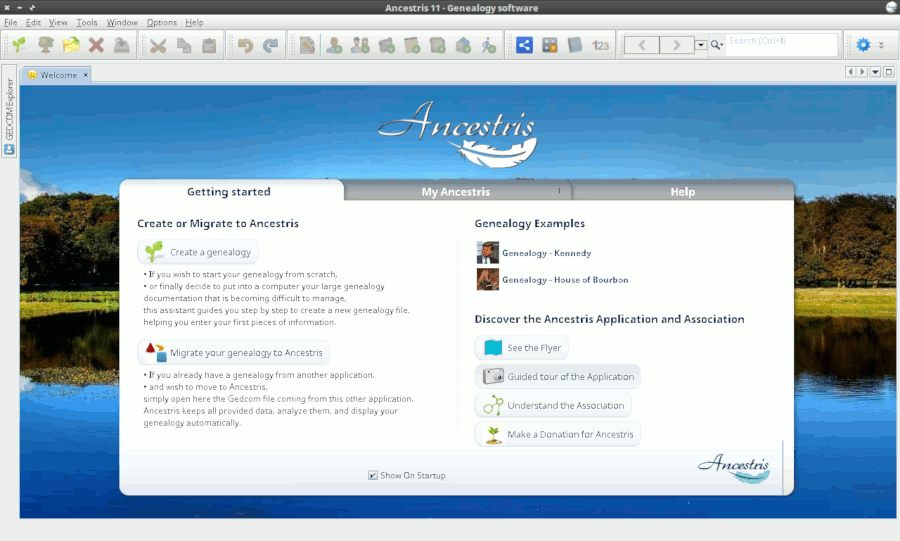The height and width of the screenshot is (541, 900).
Task: Click the Create a genealogy button
Action: (198, 252)
